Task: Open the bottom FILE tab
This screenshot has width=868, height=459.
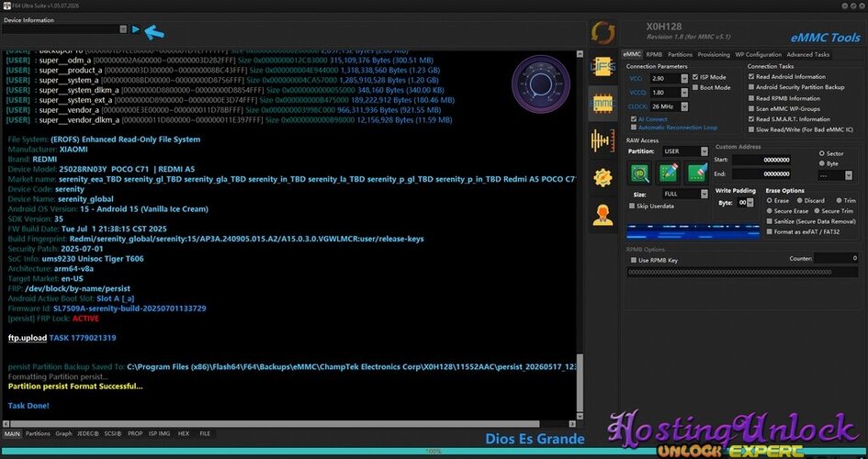Action: pyautogui.click(x=205, y=433)
